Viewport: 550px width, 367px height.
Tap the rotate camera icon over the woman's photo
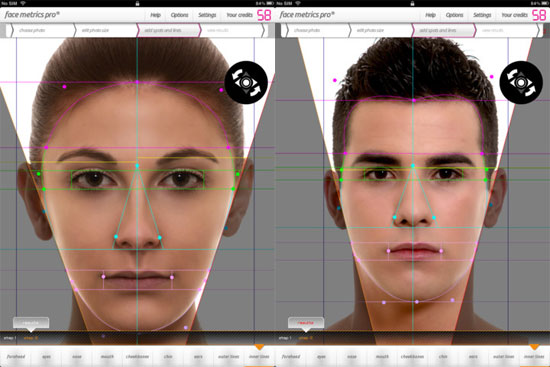coord(246,82)
